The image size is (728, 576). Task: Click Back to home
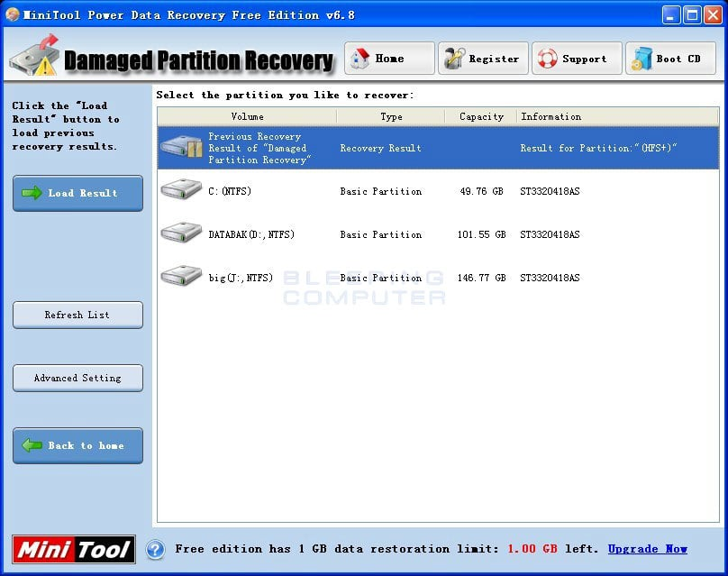(77, 445)
